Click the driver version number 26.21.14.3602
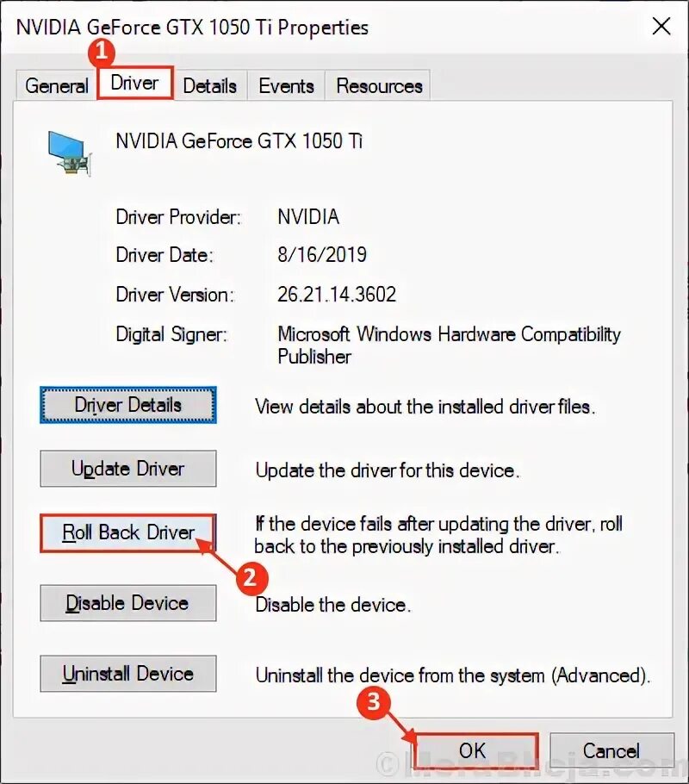 pos(337,294)
